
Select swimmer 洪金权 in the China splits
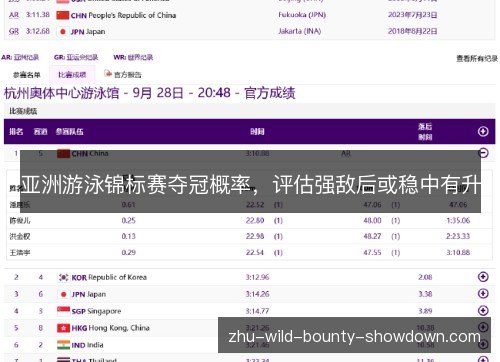click(x=20, y=237)
